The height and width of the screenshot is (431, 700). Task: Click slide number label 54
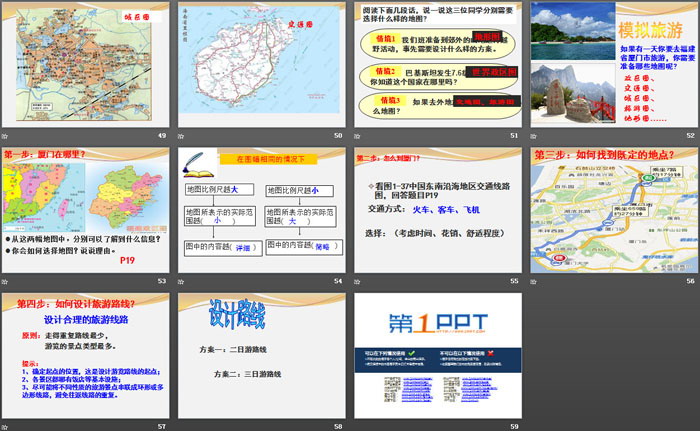pyautogui.click(x=338, y=281)
